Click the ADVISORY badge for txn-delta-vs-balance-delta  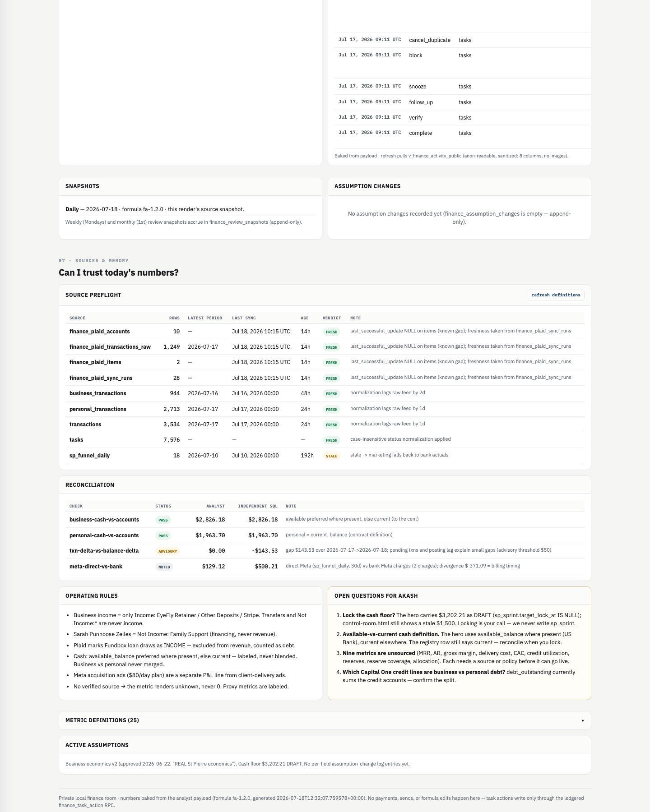click(x=167, y=551)
